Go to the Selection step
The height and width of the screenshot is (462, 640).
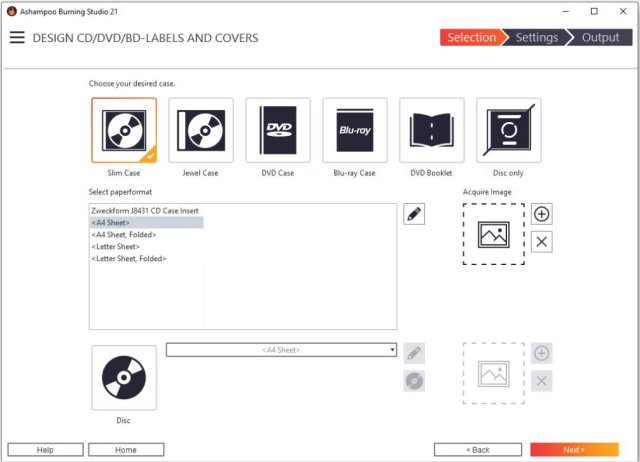click(x=472, y=38)
